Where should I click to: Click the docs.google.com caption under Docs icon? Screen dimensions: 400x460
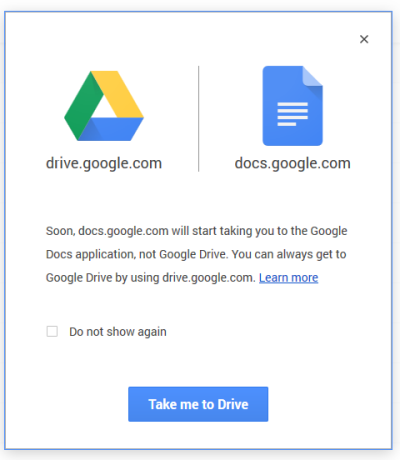pos(292,163)
